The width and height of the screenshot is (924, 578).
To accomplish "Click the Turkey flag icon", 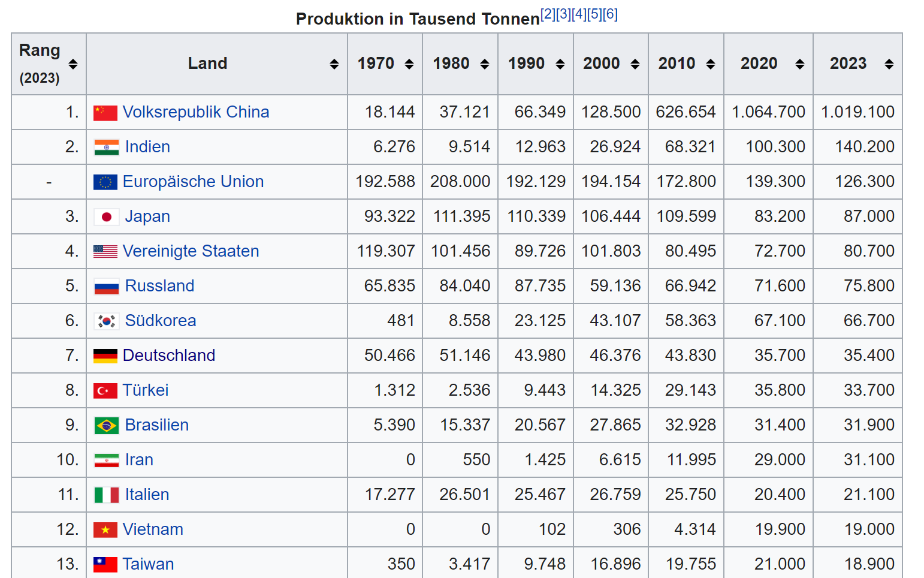I will tap(105, 391).
